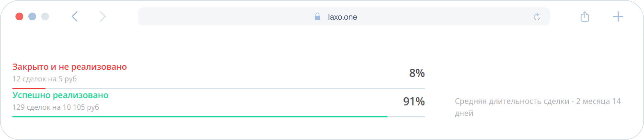Click the browser back arrow
This screenshot has height=140, width=644.
(x=75, y=16)
